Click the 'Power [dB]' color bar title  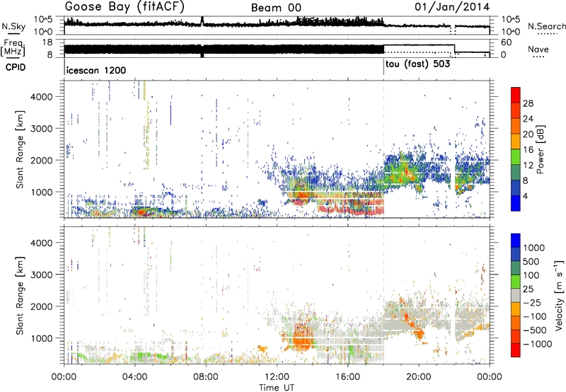click(541, 149)
